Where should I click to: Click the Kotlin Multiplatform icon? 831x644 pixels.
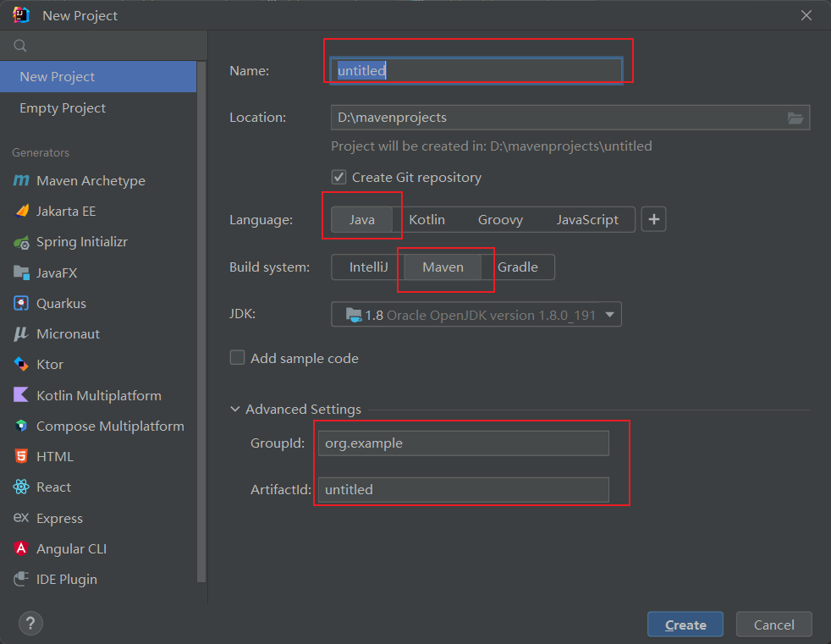pos(21,395)
